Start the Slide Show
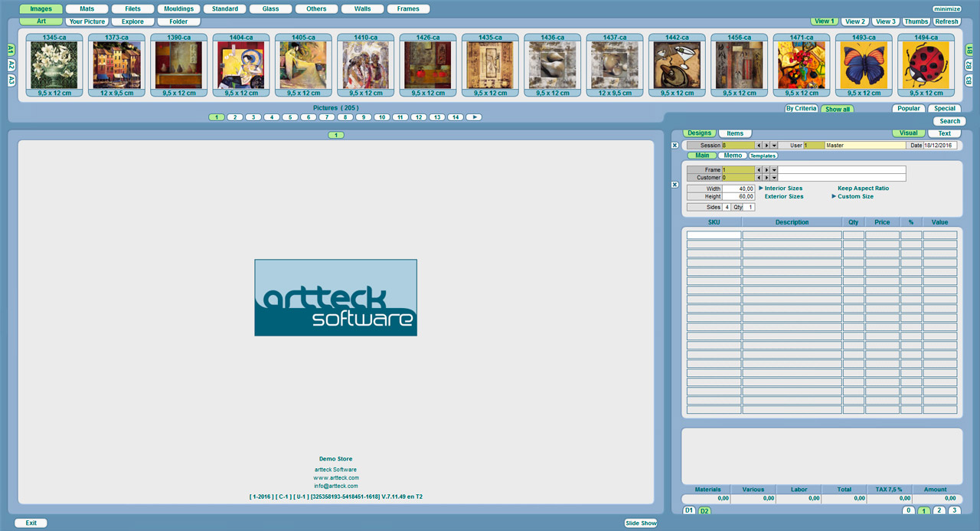 pyautogui.click(x=640, y=523)
